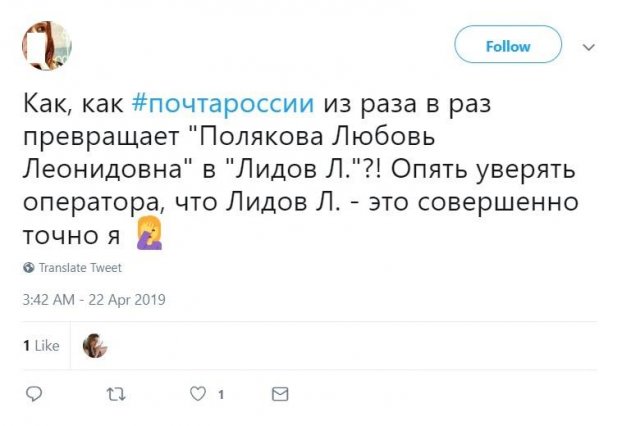
Task: Like the tweet with the heart icon
Action: pyautogui.click(x=198, y=394)
